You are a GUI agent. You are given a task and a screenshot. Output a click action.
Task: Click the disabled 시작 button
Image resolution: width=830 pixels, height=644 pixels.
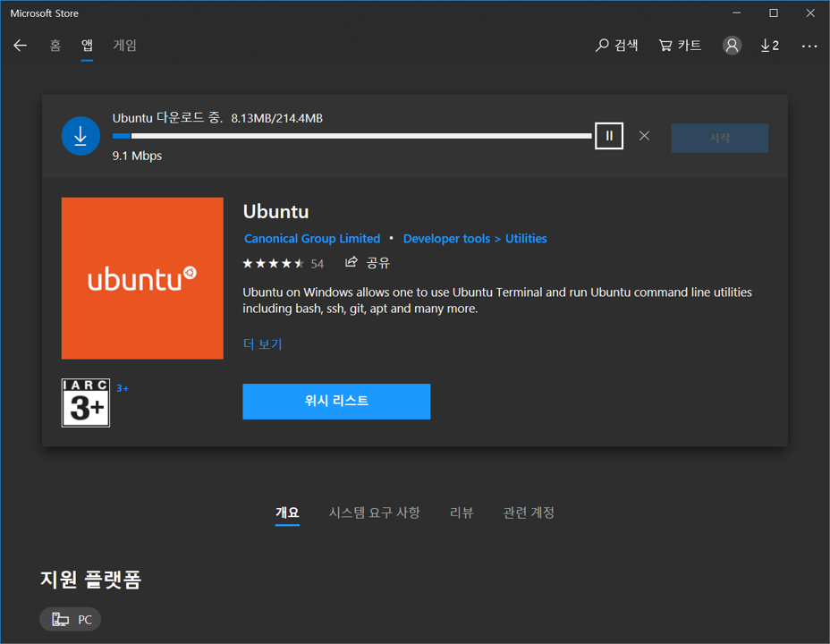point(719,138)
